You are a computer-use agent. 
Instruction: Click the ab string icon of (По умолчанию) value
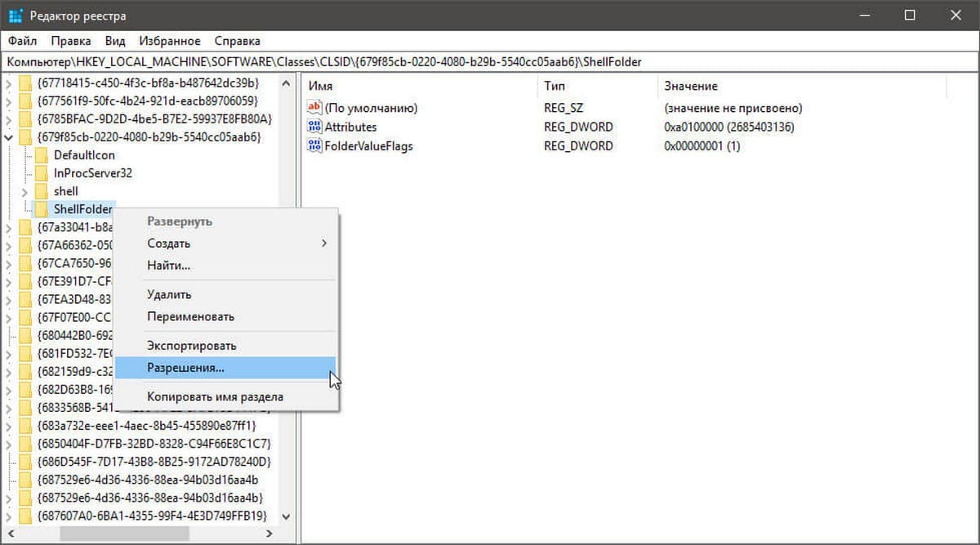point(314,108)
